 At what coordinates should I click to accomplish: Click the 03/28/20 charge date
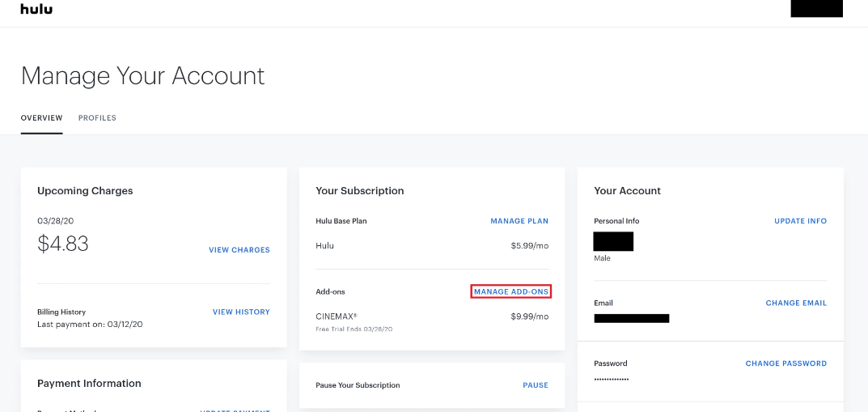tap(55, 221)
